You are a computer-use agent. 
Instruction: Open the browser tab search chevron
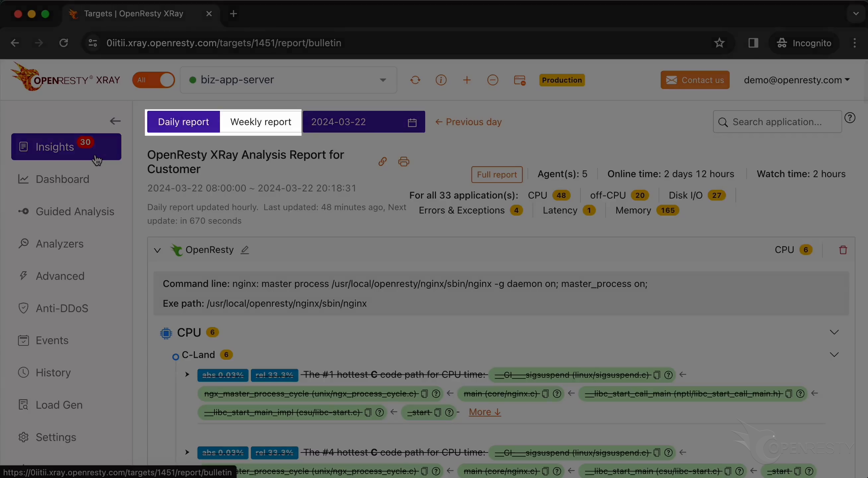click(856, 14)
